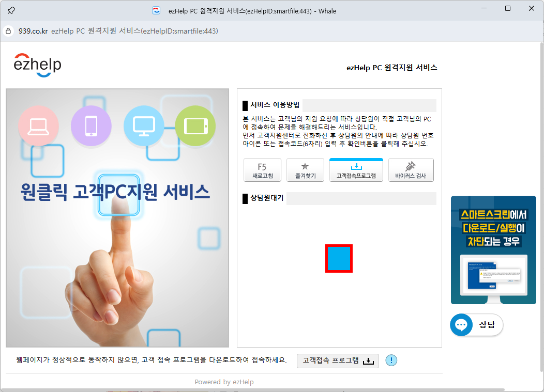Click the ezHelp favicon in title bar

tap(156, 11)
